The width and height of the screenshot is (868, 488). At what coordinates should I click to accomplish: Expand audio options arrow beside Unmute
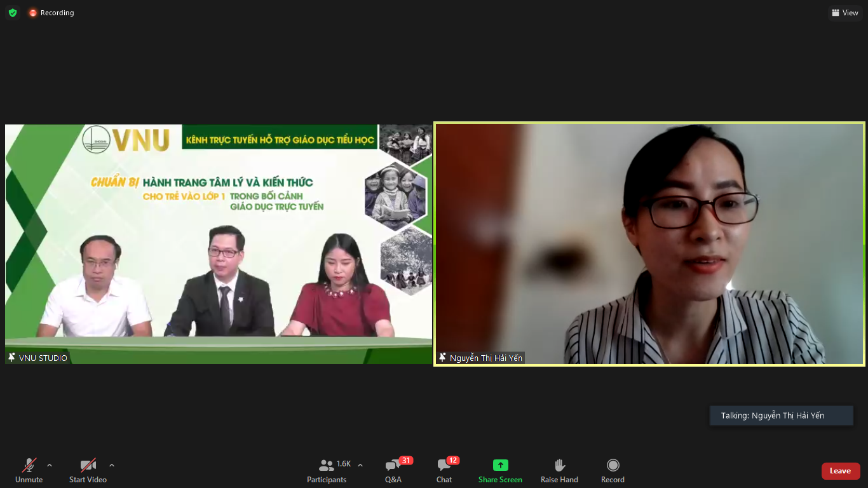coord(50,465)
